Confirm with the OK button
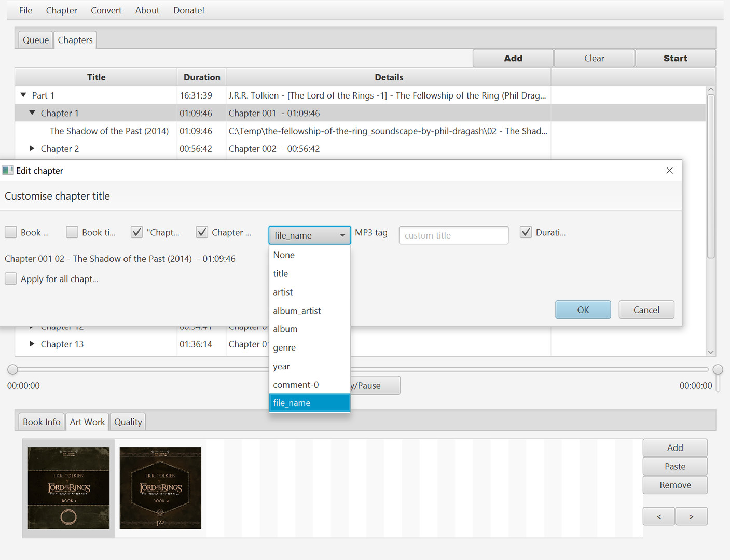The image size is (730, 560). [x=583, y=310]
